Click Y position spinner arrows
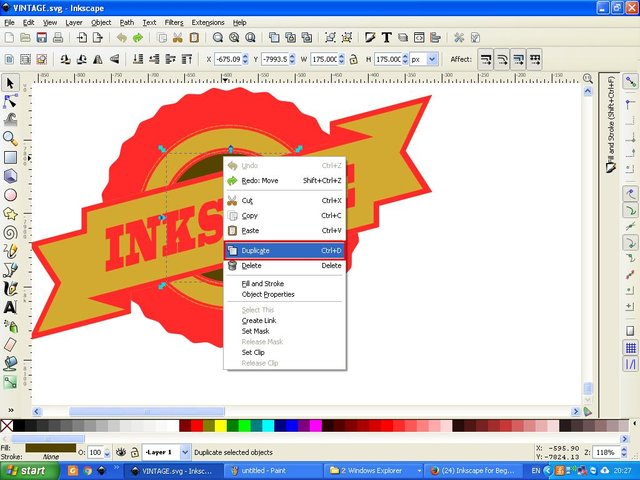The width and height of the screenshot is (640, 480). pyautogui.click(x=292, y=59)
